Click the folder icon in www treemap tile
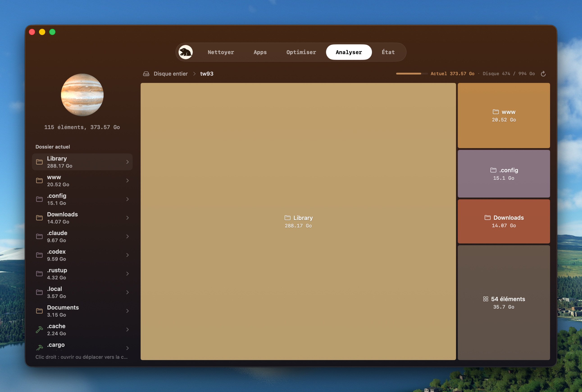Viewport: 582px width, 392px height. tap(496, 112)
